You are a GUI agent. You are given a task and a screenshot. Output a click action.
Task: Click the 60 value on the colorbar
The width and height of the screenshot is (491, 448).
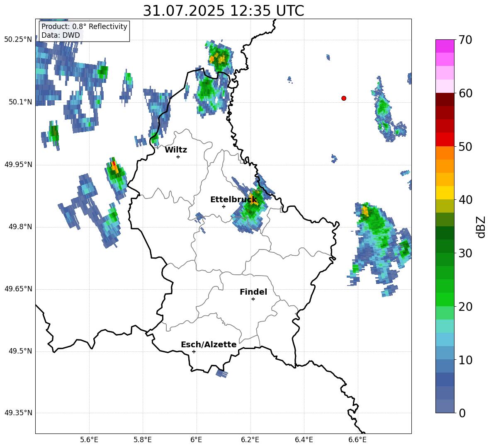(x=465, y=93)
